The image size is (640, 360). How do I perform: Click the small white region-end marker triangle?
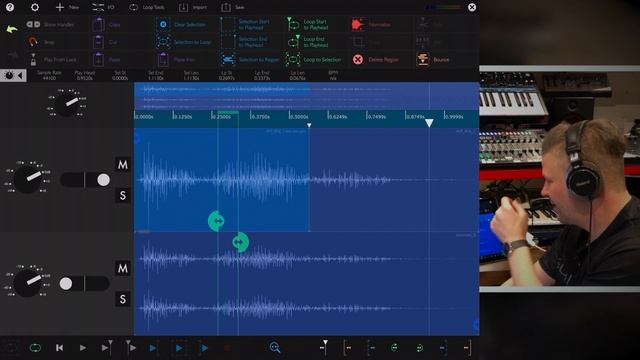309,125
